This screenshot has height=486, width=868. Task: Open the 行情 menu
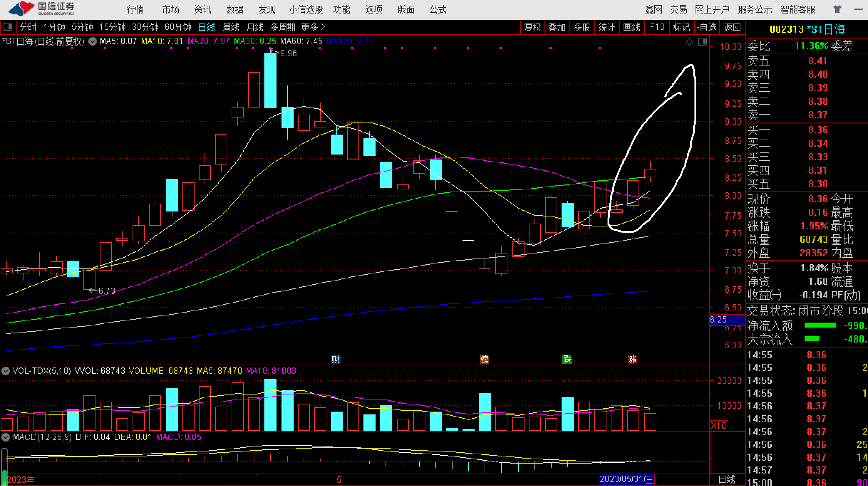[x=135, y=10]
